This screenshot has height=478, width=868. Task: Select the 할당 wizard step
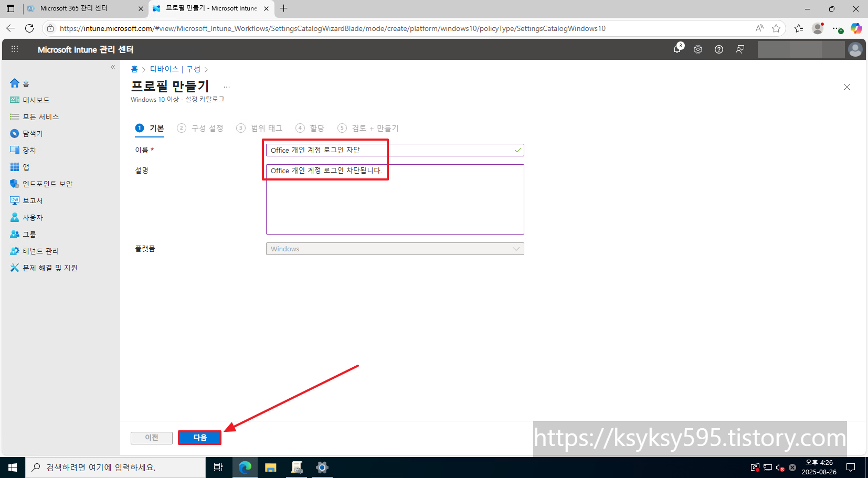click(x=310, y=128)
